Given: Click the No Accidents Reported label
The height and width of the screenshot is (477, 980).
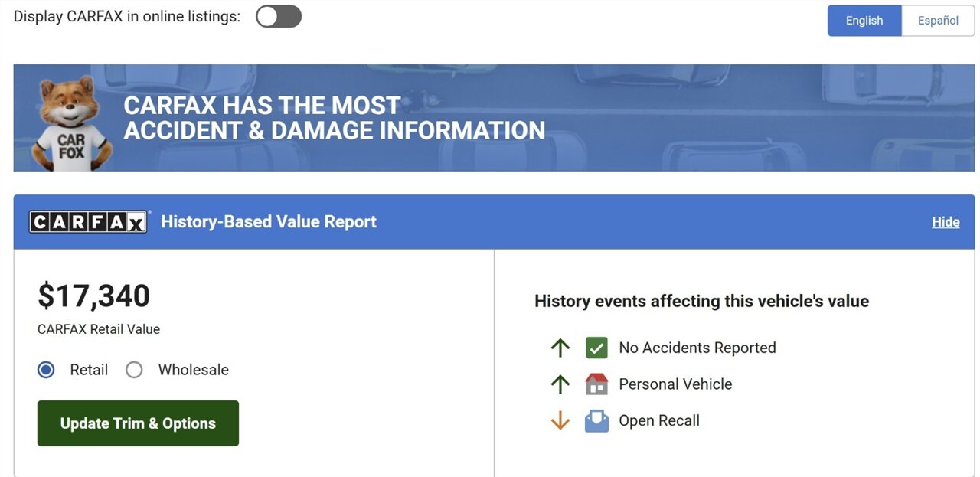Looking at the screenshot, I should [697, 348].
